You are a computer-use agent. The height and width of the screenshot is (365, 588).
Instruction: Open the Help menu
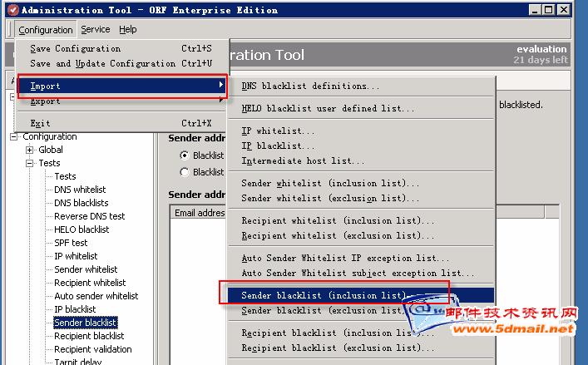(x=127, y=29)
